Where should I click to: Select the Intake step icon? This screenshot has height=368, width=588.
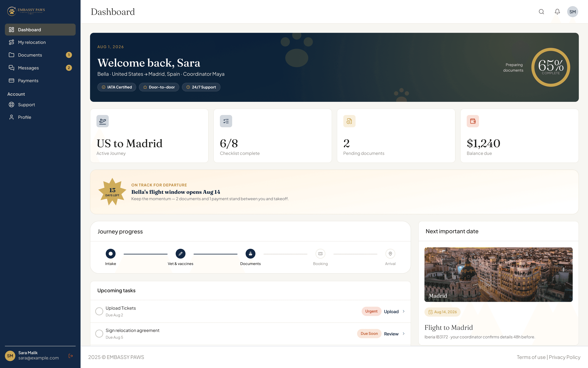[110, 254]
